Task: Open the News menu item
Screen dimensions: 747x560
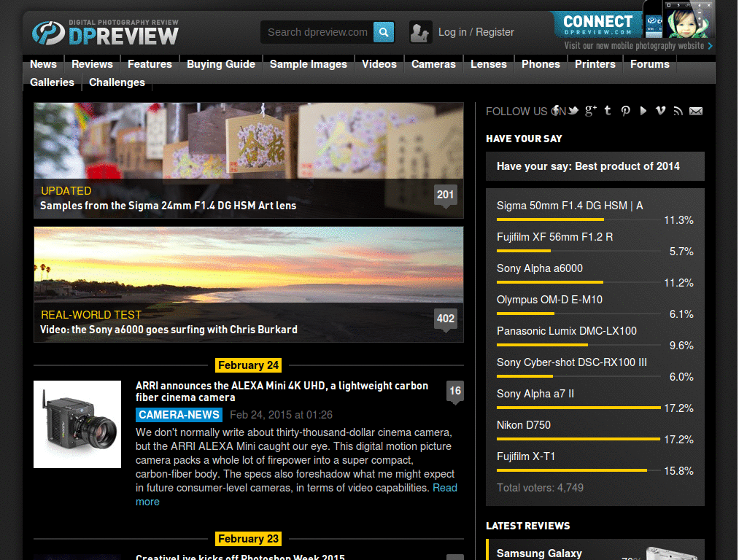Action: (x=43, y=64)
